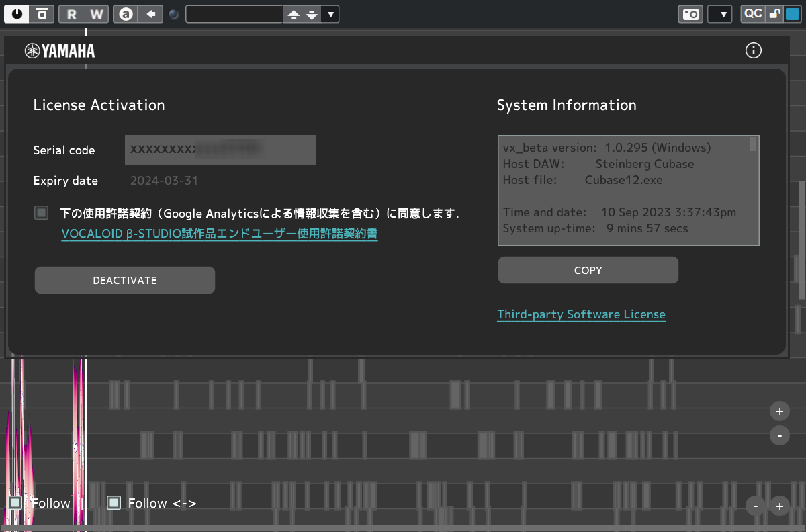
Task: Open Third-party Software License link
Action: point(581,314)
